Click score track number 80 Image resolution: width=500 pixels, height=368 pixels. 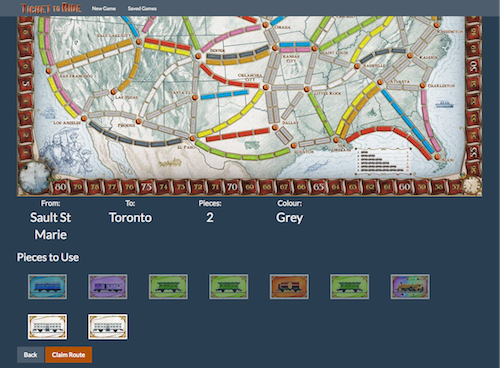click(x=60, y=187)
